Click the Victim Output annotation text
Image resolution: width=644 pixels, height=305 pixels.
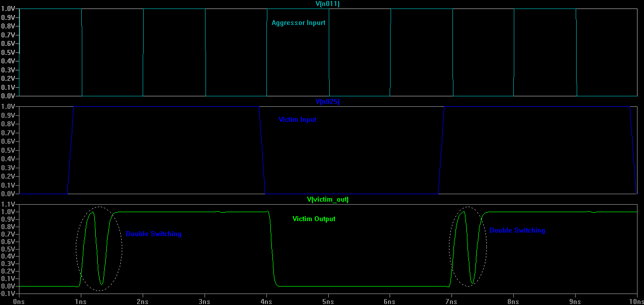tap(313, 218)
